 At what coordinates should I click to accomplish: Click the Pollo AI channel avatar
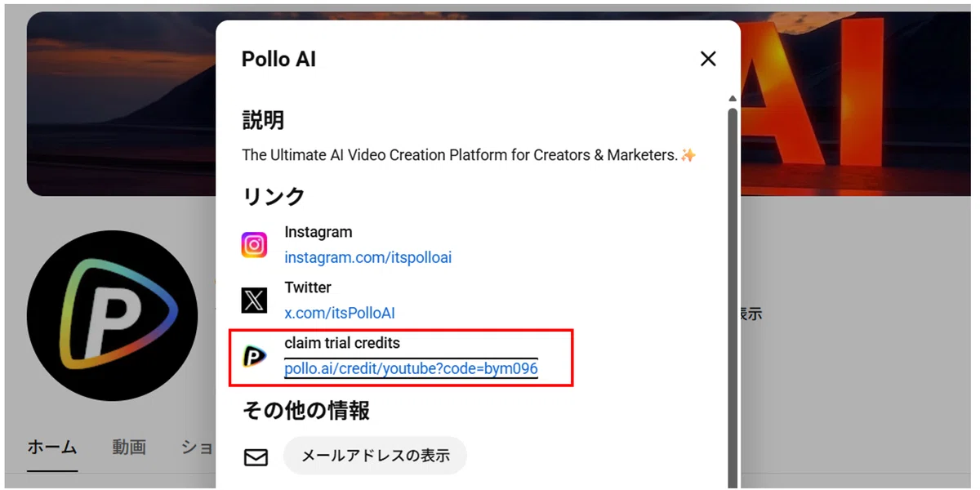point(112,314)
